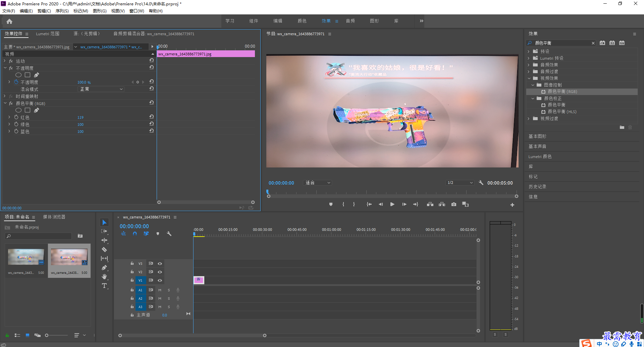Image resolution: width=644 pixels, height=347 pixels.
Task: Open Program monitor settings wrench
Action: click(481, 183)
